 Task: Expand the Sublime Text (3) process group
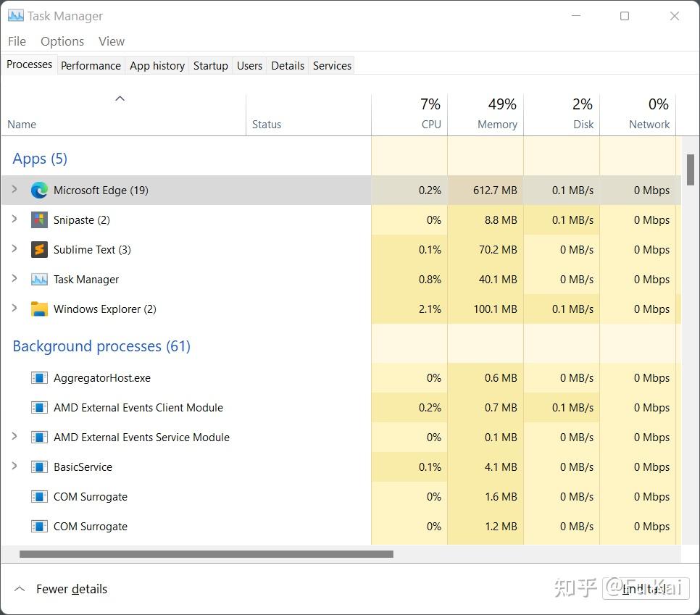(14, 248)
